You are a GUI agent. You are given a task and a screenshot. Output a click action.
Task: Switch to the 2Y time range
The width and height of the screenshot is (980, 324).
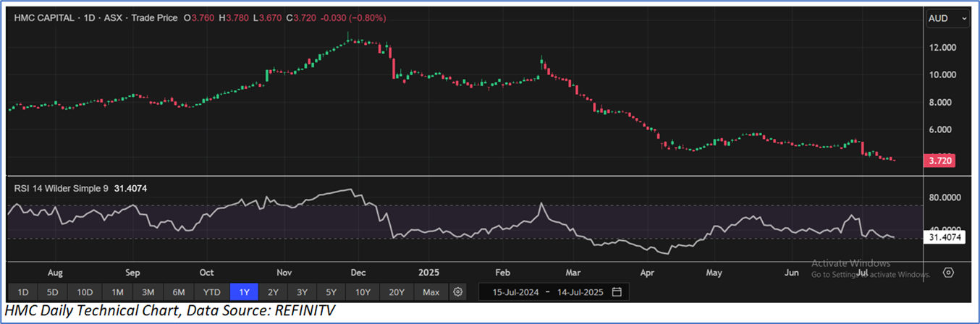coord(273,292)
